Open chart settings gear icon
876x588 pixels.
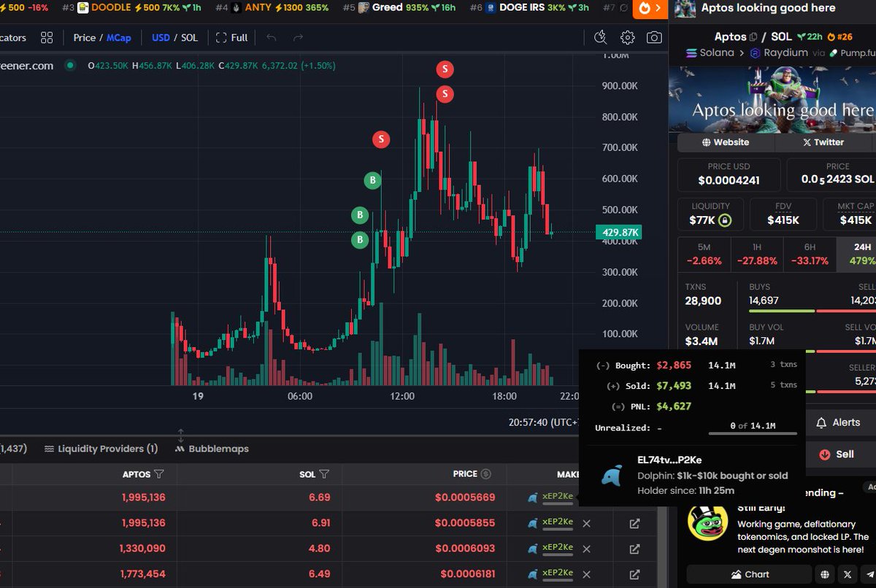point(627,37)
